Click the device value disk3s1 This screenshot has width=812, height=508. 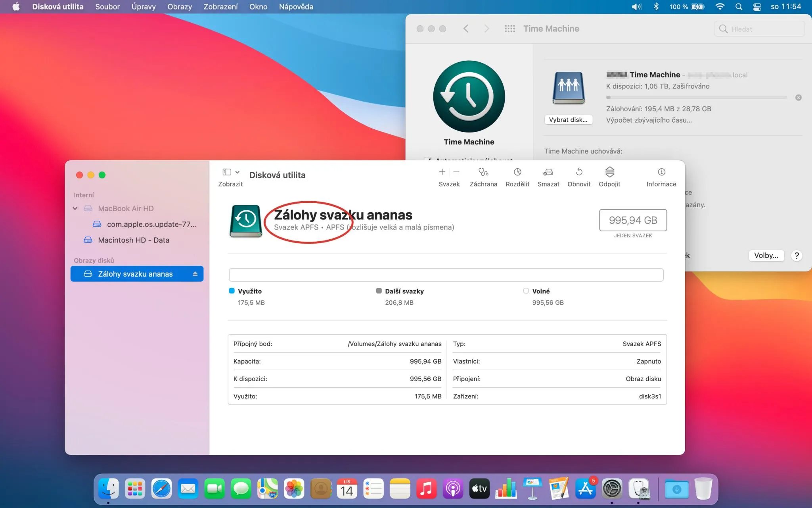(650, 396)
